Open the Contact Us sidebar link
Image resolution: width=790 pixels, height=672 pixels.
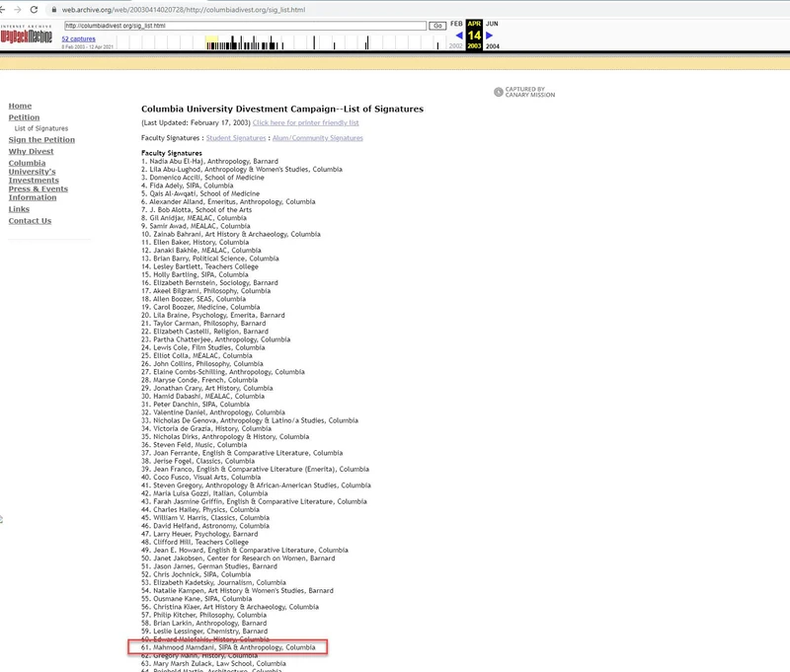[31, 220]
